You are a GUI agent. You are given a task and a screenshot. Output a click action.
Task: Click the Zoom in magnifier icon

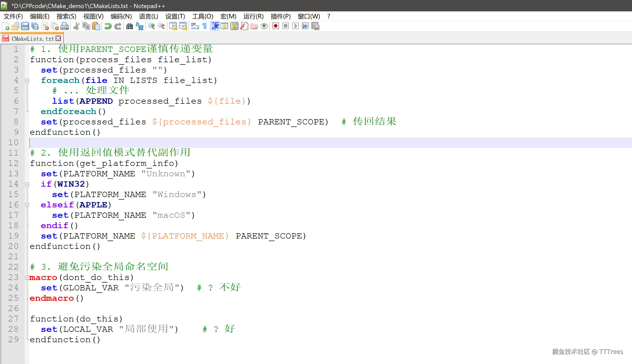tap(151, 26)
